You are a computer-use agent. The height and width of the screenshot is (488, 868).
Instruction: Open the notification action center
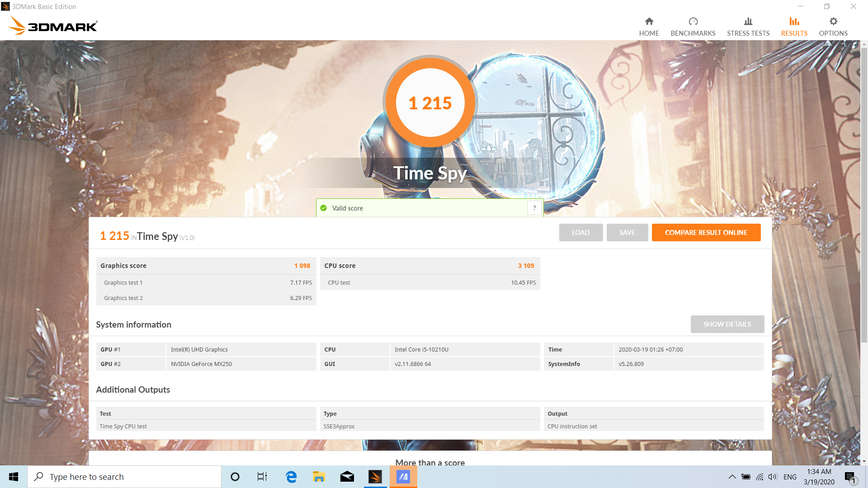point(850,477)
